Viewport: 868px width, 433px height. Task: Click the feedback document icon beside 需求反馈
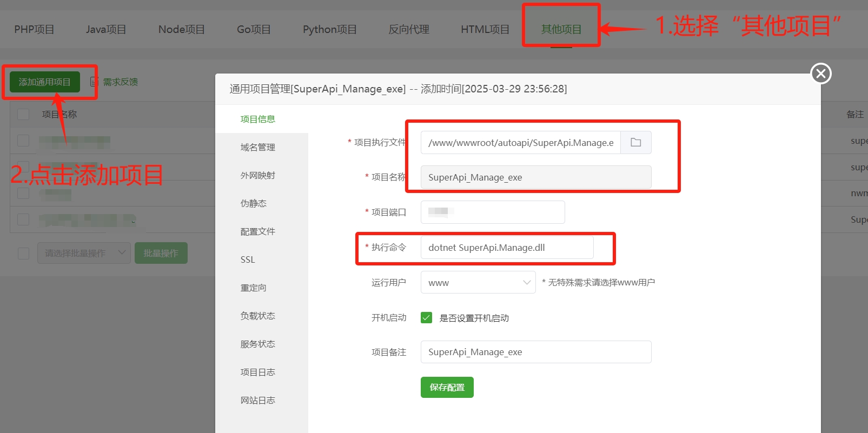94,82
